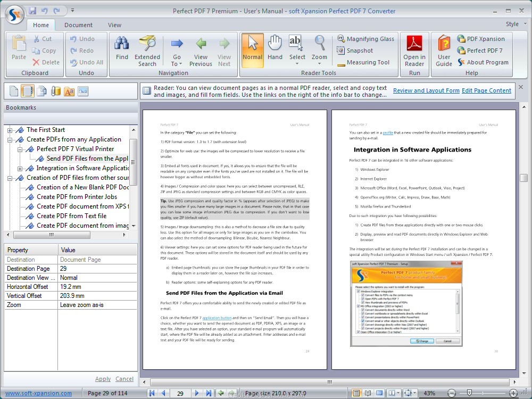Image resolution: width=532 pixels, height=399 pixels.
Task: Open the fonts panel icon
Action: point(69,91)
